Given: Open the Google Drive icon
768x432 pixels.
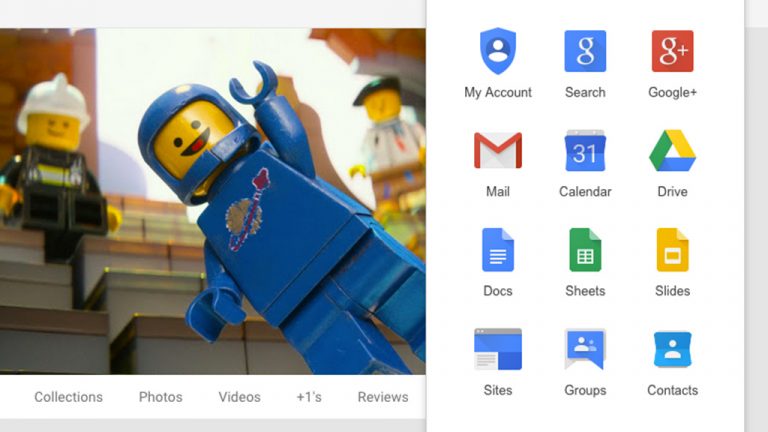Looking at the screenshot, I should coord(672,150).
